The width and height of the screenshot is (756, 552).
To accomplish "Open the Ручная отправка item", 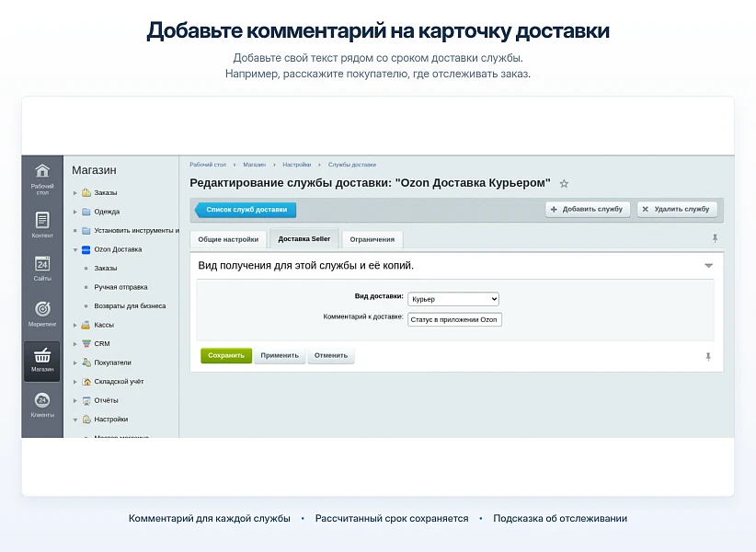I will (121, 287).
